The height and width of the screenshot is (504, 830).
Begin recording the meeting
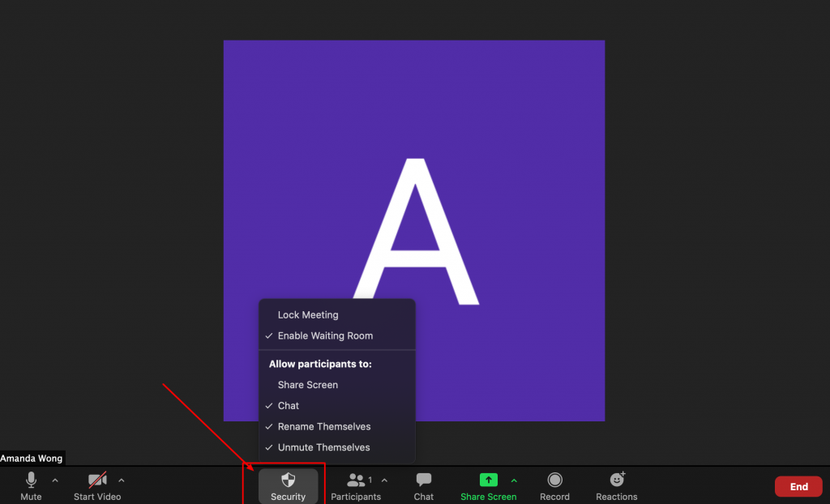pos(554,485)
